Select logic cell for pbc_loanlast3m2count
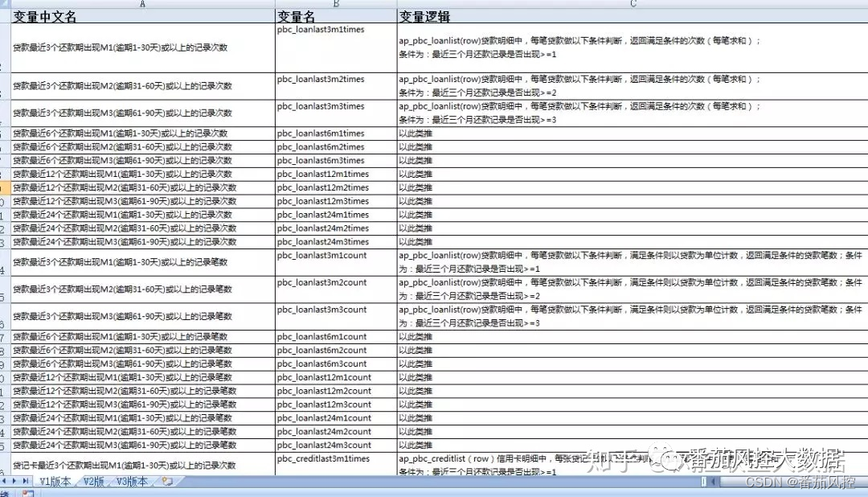 tap(633, 290)
